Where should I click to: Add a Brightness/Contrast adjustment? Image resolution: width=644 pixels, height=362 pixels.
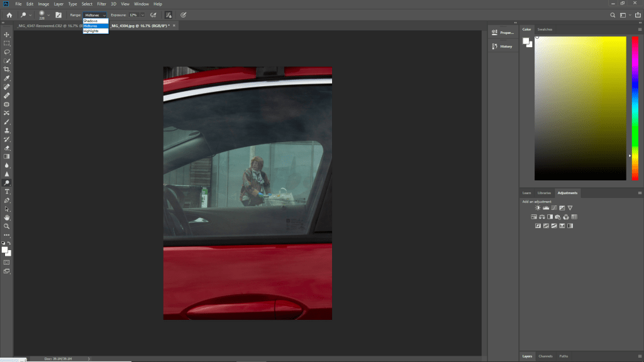point(538,208)
